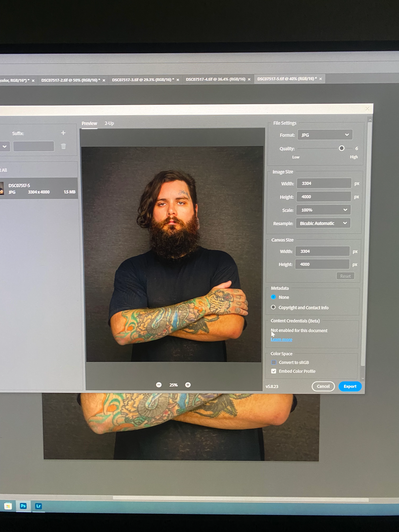Expand the Scale 100% dropdown
Screen dimensions: 399x532
[323, 210]
